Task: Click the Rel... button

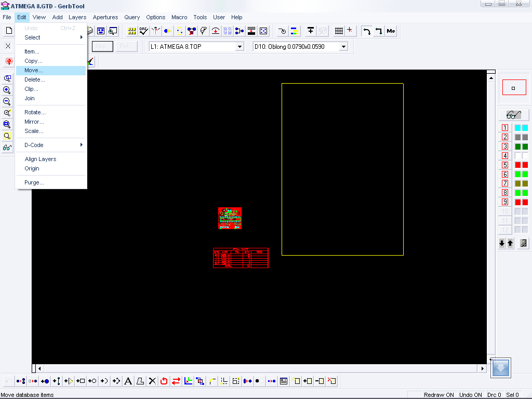Action: (127, 46)
